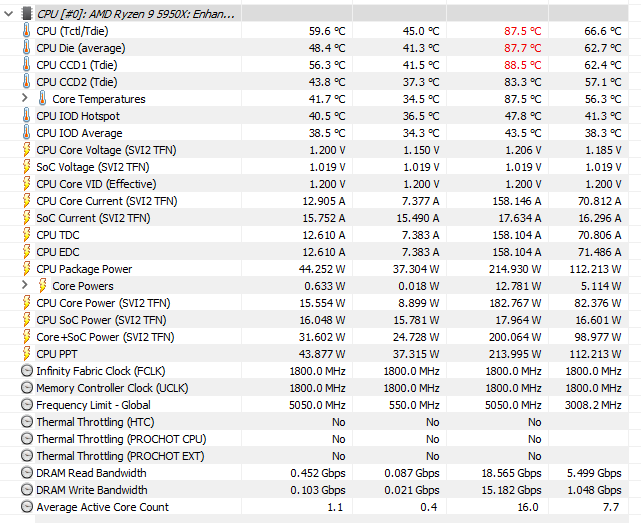Click lightning icon beside CPU Core Voltage
This screenshot has height=523, width=641.
[27, 150]
